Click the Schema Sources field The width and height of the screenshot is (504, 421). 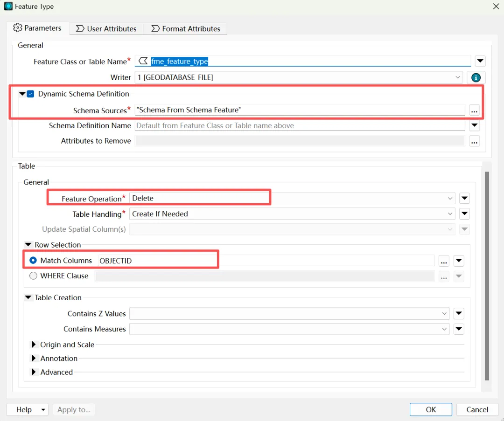[300, 110]
